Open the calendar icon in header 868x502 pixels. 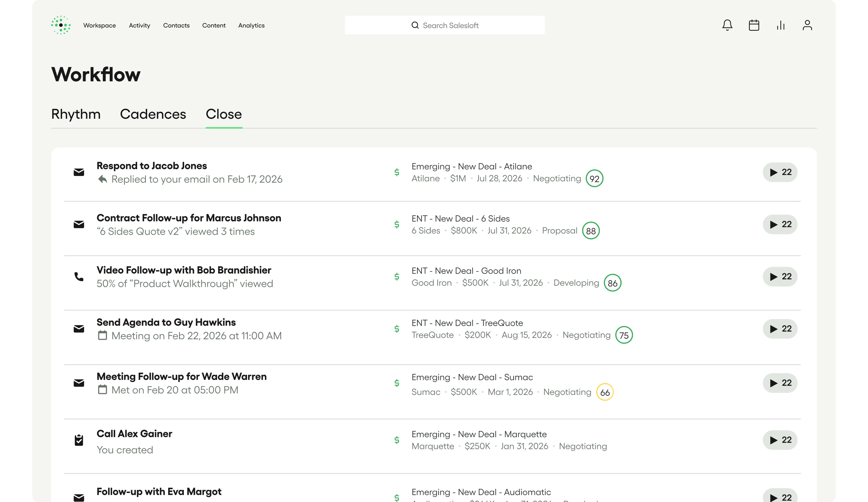pyautogui.click(x=754, y=25)
